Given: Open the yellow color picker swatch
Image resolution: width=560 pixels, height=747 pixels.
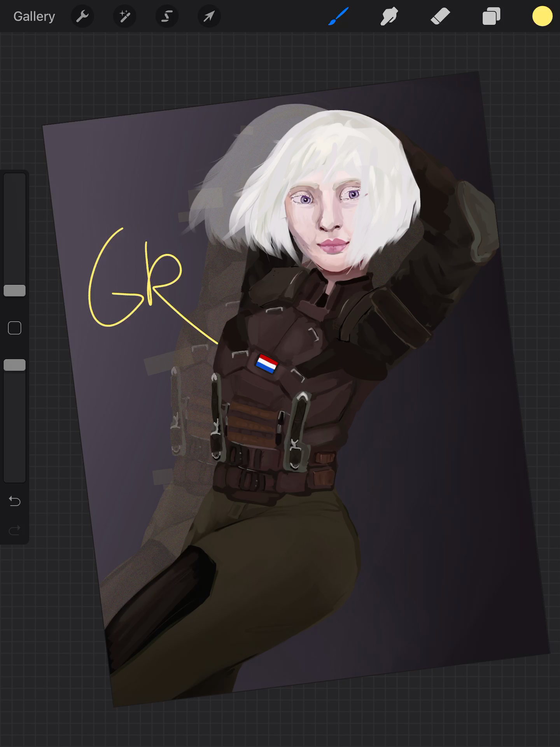Looking at the screenshot, I should pyautogui.click(x=542, y=16).
